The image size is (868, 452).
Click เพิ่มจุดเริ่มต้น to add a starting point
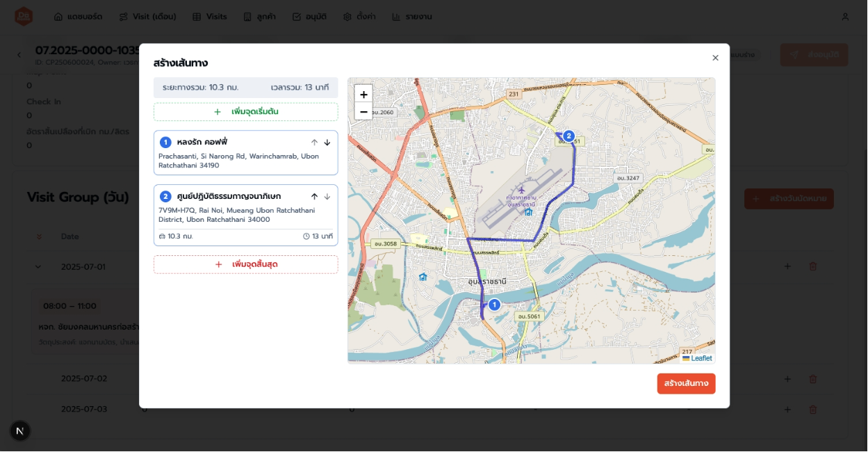(x=245, y=111)
